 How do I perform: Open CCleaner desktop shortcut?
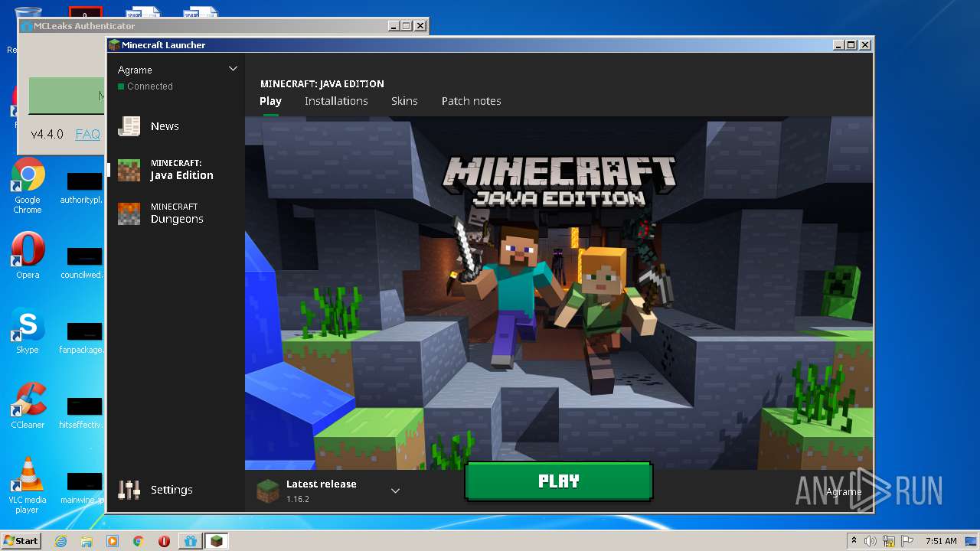click(x=28, y=406)
